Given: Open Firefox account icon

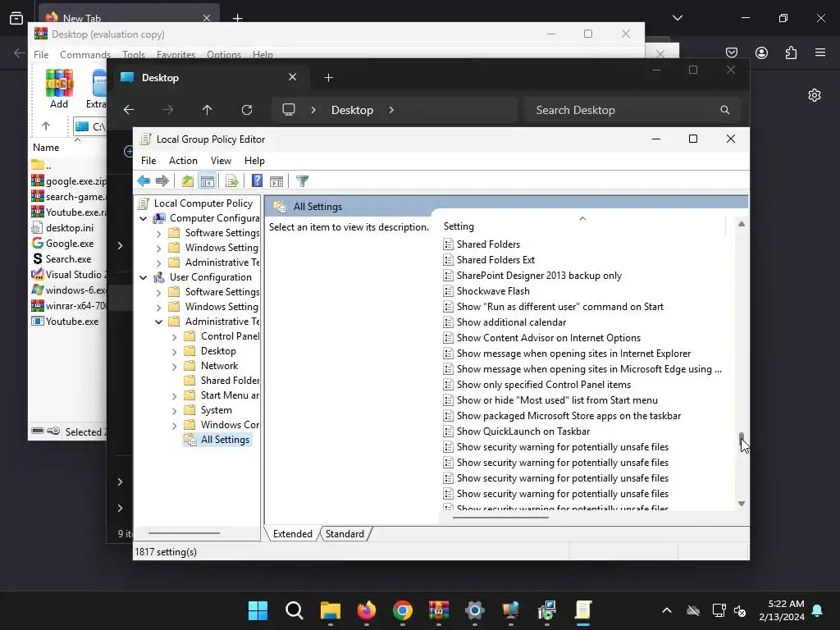Looking at the screenshot, I should (761, 52).
